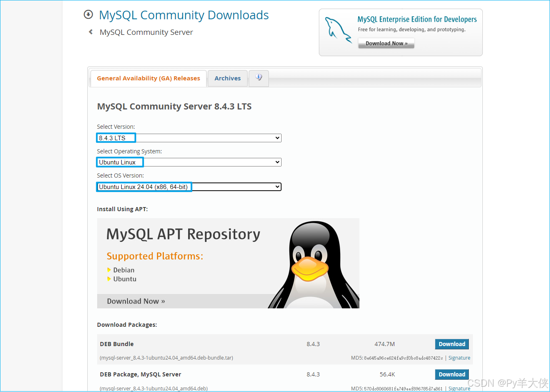
Task: Click the MySQL Community Server 8.4.3 LTS heading
Action: coord(174,107)
